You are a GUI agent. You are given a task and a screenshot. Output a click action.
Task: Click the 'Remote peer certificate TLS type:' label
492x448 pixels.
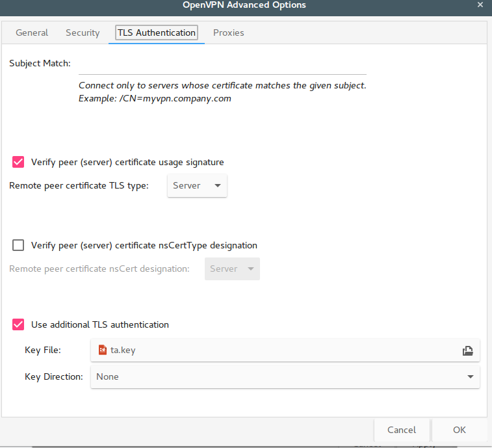pyautogui.click(x=79, y=185)
